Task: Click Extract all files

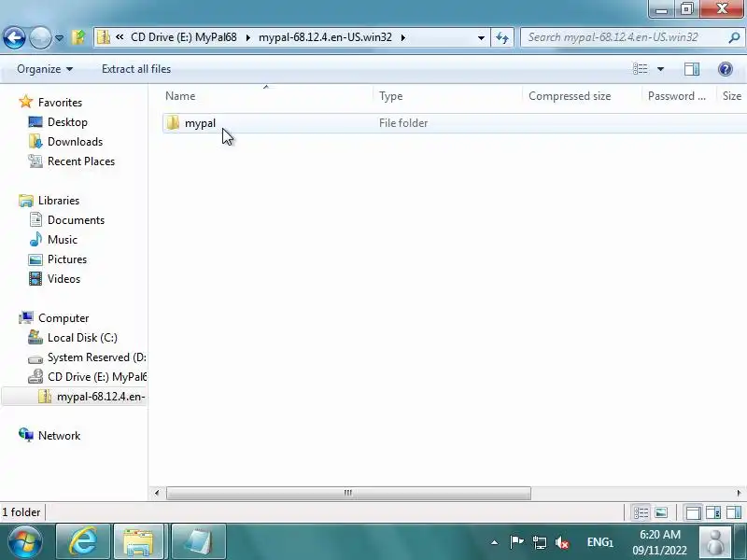Action: 136,69
